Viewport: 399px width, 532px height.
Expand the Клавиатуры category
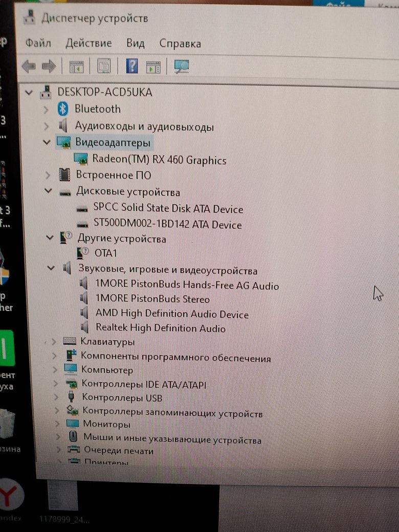pyautogui.click(x=54, y=342)
